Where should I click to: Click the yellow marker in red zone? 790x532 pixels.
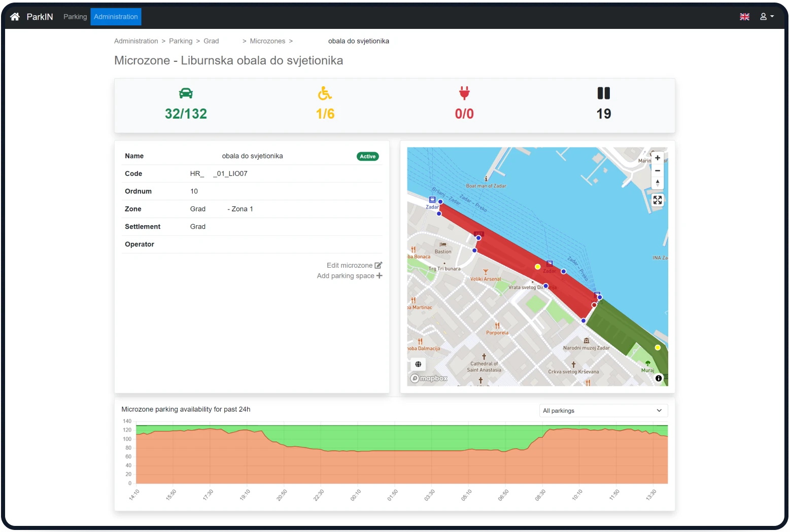point(538,267)
